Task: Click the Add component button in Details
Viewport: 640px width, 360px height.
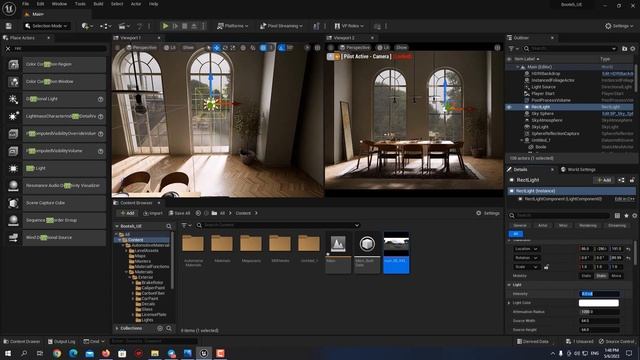Action: click(604, 180)
